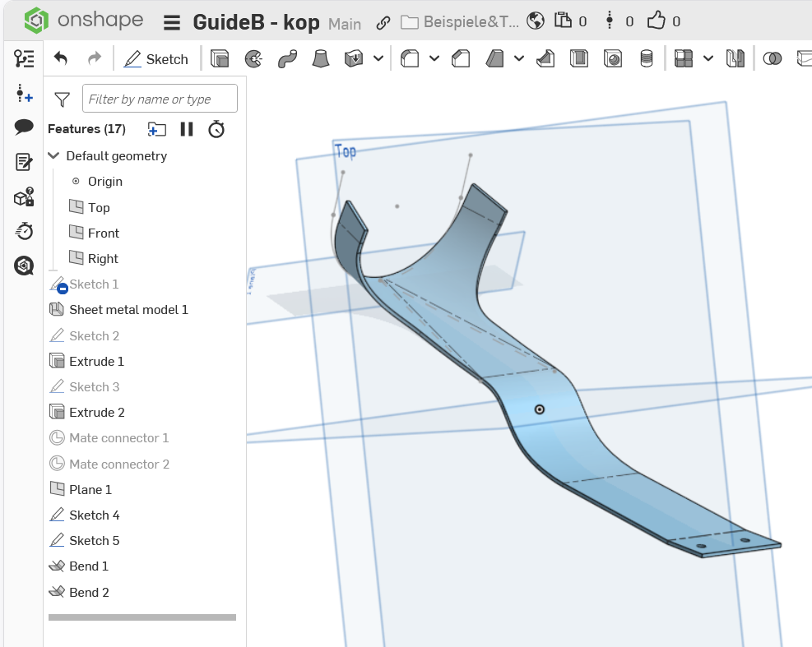Collapse the Default geometry group
This screenshot has width=812, height=647.
[53, 155]
